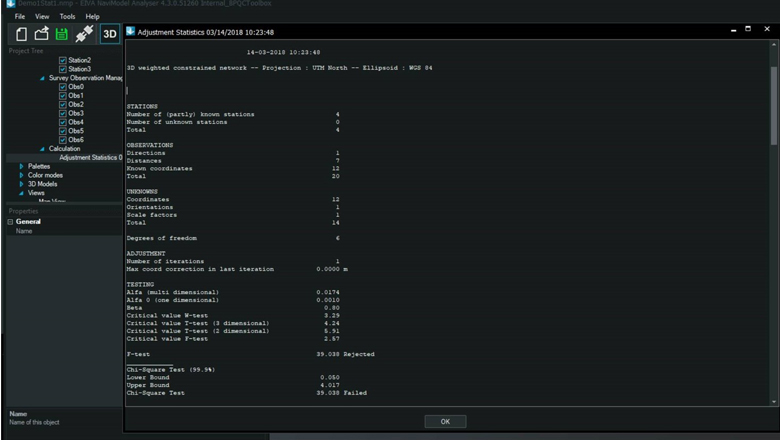The width and height of the screenshot is (780, 440).
Task: Click the 'Upper Bound' 4.017 line
Action: (x=233, y=385)
